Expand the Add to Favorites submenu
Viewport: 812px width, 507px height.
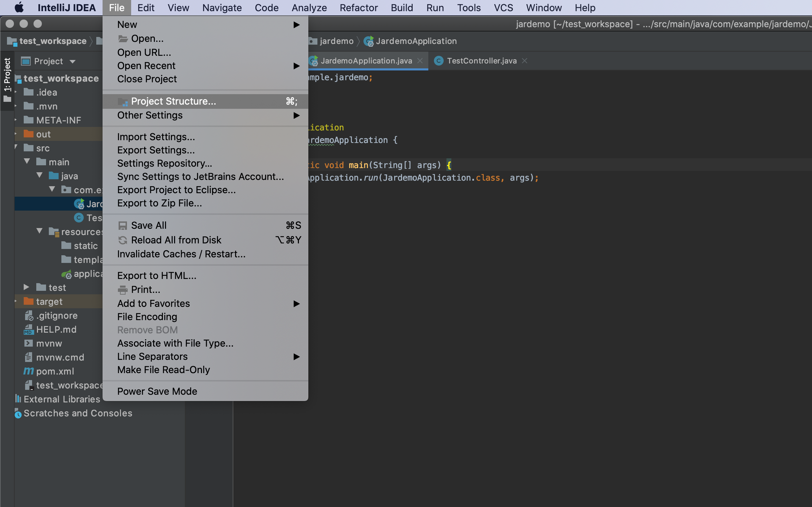tap(205, 304)
